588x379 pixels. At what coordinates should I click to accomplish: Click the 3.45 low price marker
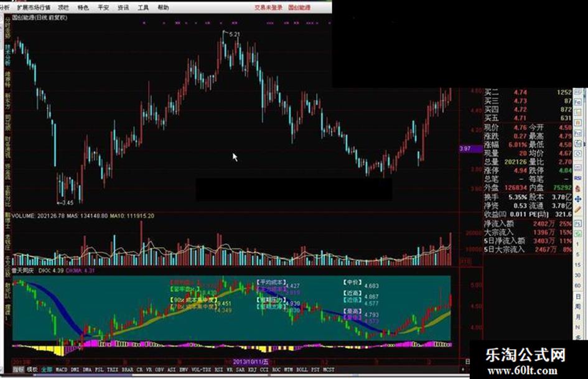pos(67,203)
